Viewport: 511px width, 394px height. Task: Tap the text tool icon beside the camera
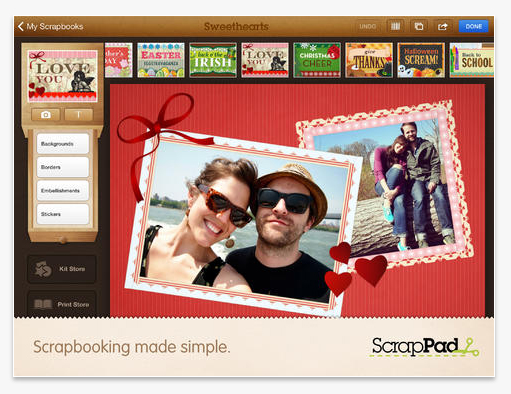point(79,115)
